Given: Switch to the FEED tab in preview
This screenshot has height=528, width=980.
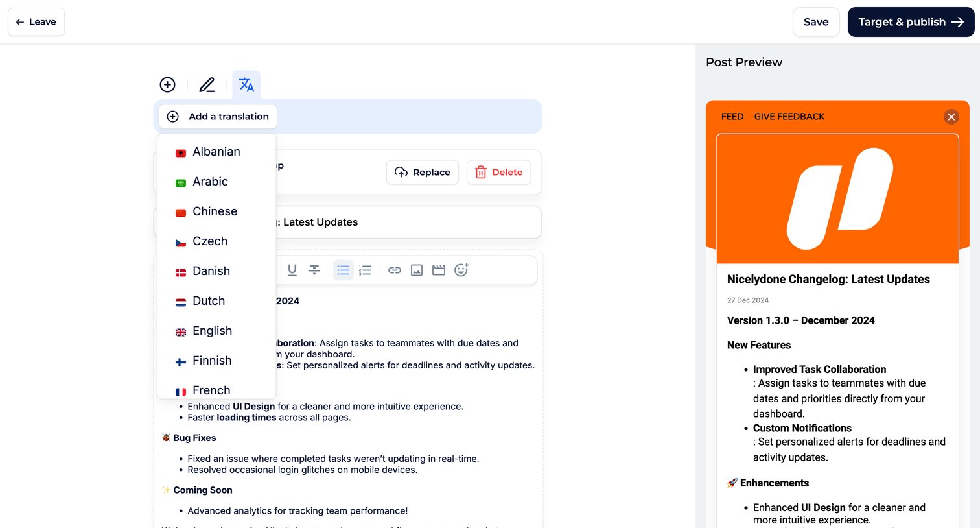Looking at the screenshot, I should (732, 117).
